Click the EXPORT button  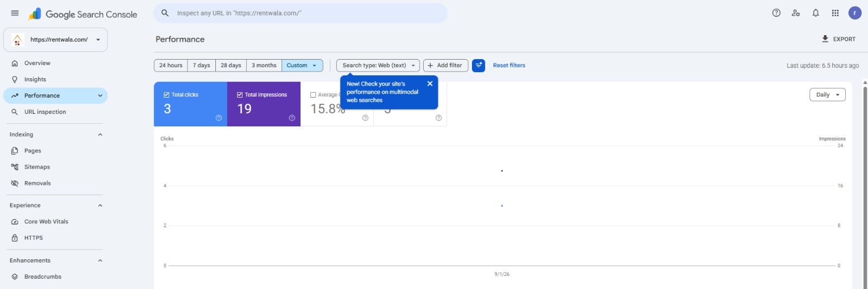click(x=839, y=39)
